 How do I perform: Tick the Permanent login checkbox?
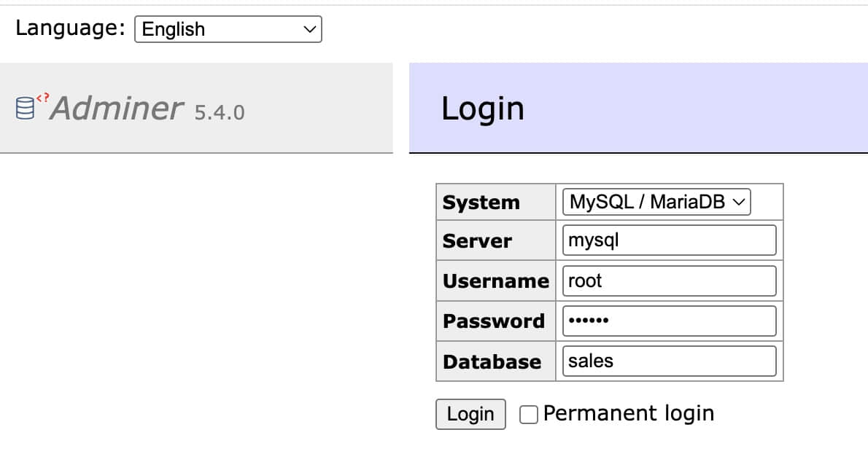pyautogui.click(x=529, y=415)
